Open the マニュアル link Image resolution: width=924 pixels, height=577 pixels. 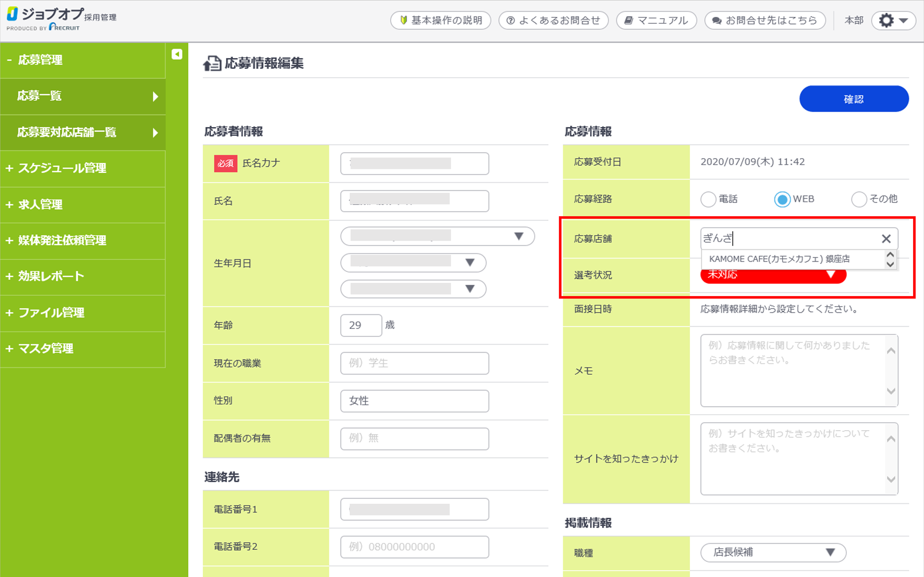[x=656, y=21]
